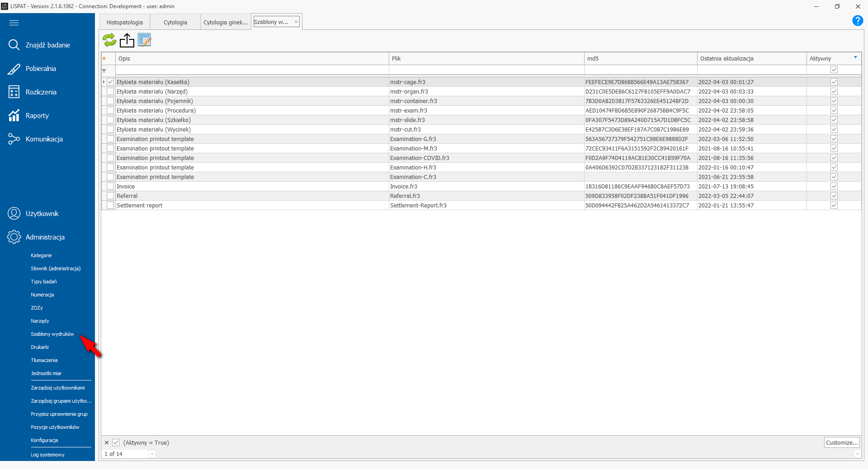Open Znajdź badanie search icon
Viewport: 868px width, 470px height.
(14, 45)
